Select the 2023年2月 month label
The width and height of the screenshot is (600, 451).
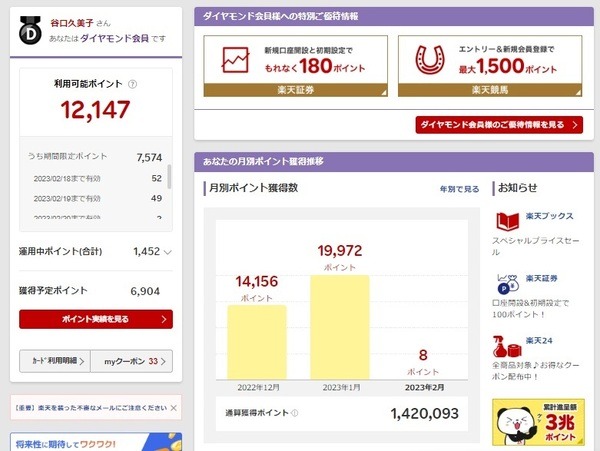tap(424, 388)
